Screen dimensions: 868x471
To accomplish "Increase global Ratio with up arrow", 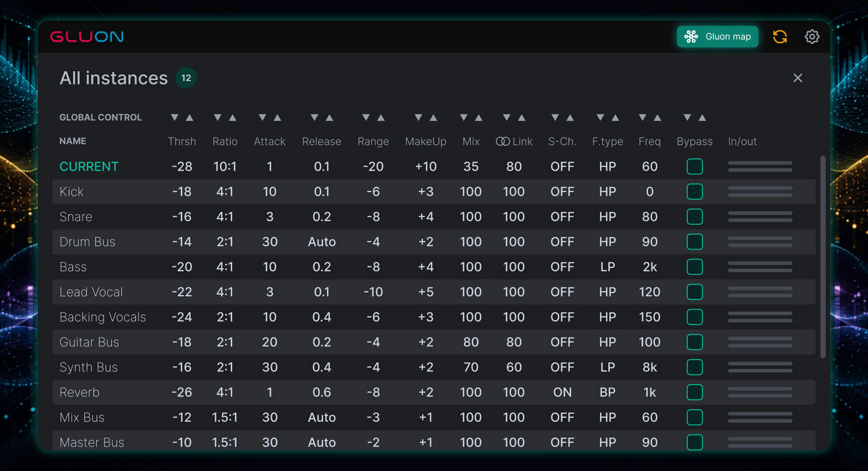I will tap(233, 118).
